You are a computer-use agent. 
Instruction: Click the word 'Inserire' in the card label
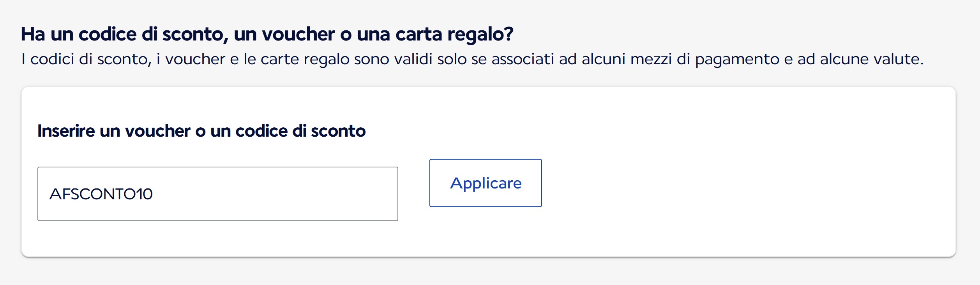coord(66,131)
